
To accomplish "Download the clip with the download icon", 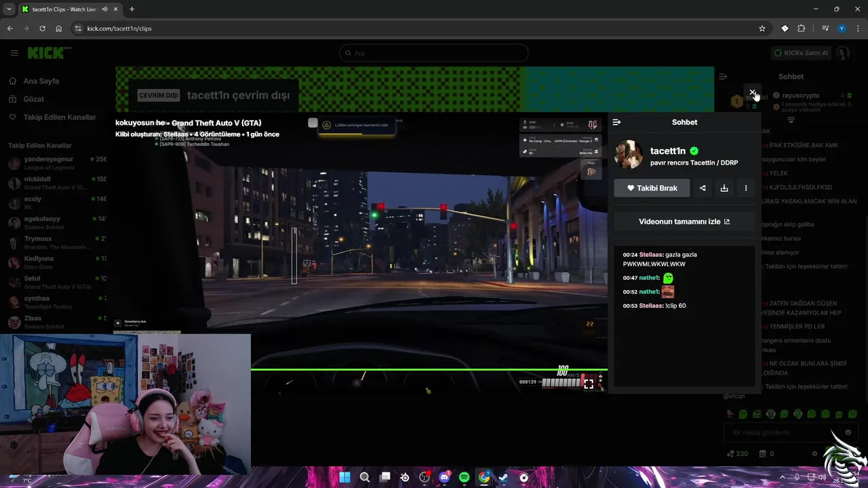I will click(x=724, y=188).
